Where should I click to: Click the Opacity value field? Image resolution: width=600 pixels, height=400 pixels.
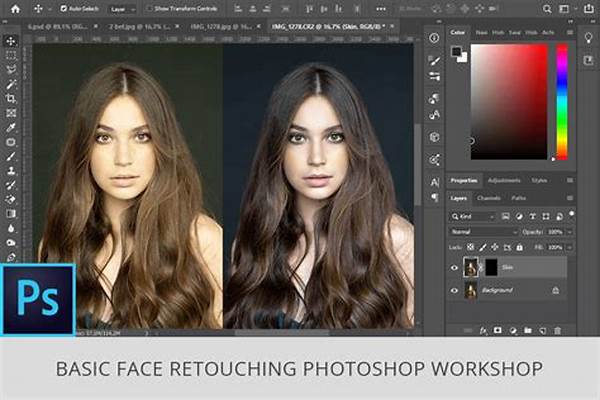(555, 232)
